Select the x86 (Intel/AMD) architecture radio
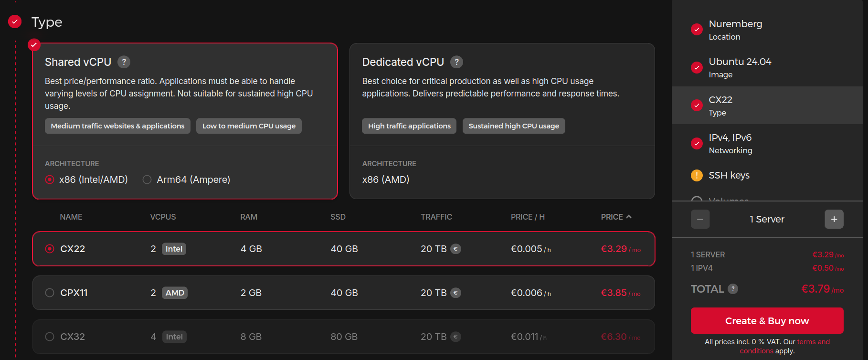 click(x=50, y=180)
